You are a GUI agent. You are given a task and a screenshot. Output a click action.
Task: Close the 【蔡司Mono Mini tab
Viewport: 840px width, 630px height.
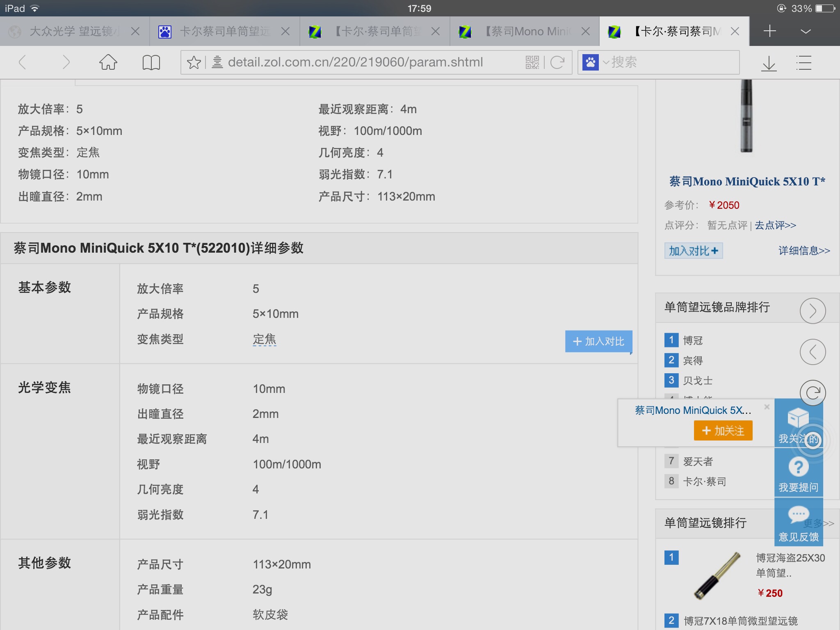coord(586,31)
